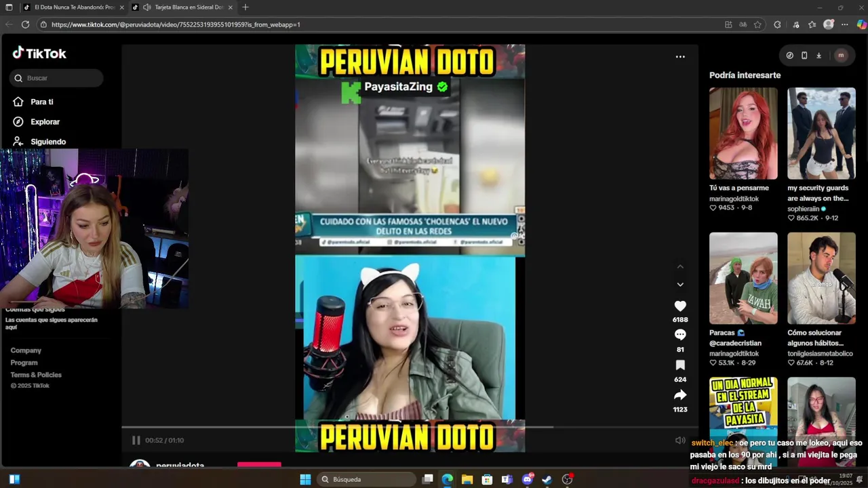Open toniiglesiasmetabolico author link
The width and height of the screenshot is (868, 488).
(x=820, y=354)
